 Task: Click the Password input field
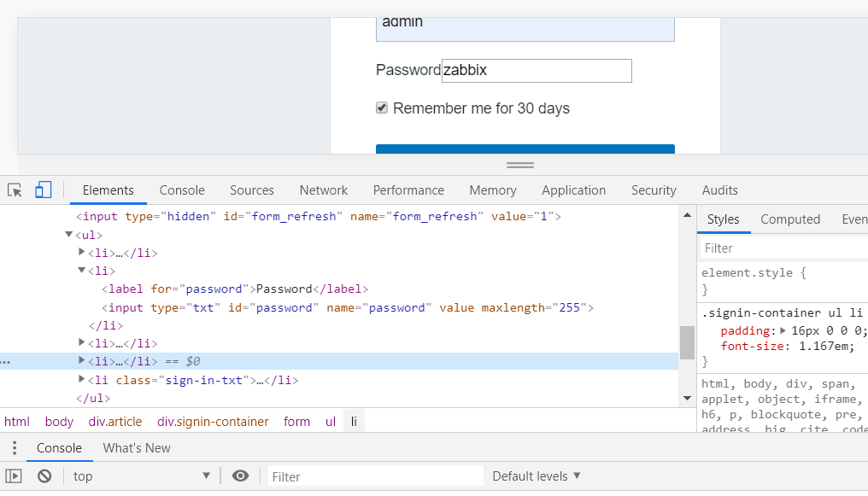point(537,71)
